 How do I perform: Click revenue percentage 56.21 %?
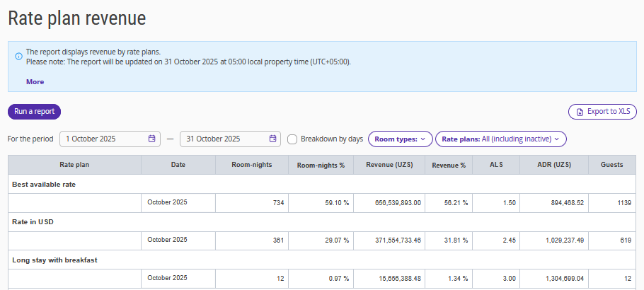456,202
